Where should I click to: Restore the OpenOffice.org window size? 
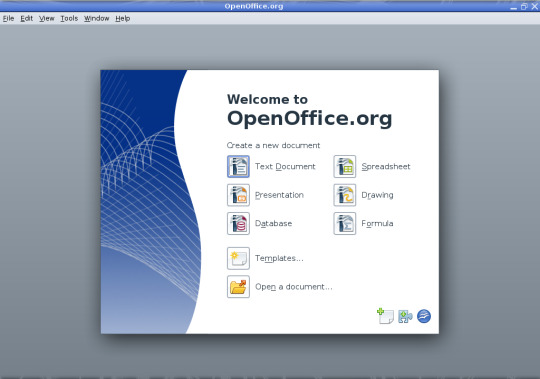tap(524, 6)
